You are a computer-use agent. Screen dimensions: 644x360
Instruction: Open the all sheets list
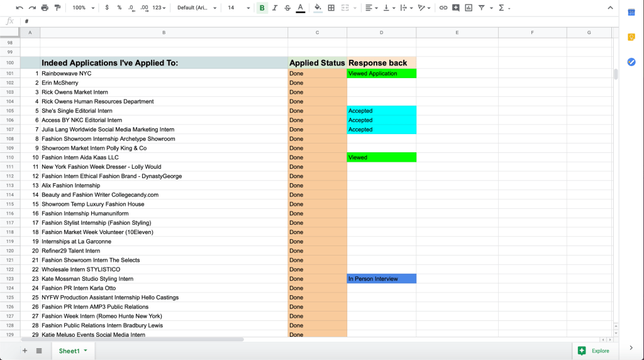click(39, 351)
